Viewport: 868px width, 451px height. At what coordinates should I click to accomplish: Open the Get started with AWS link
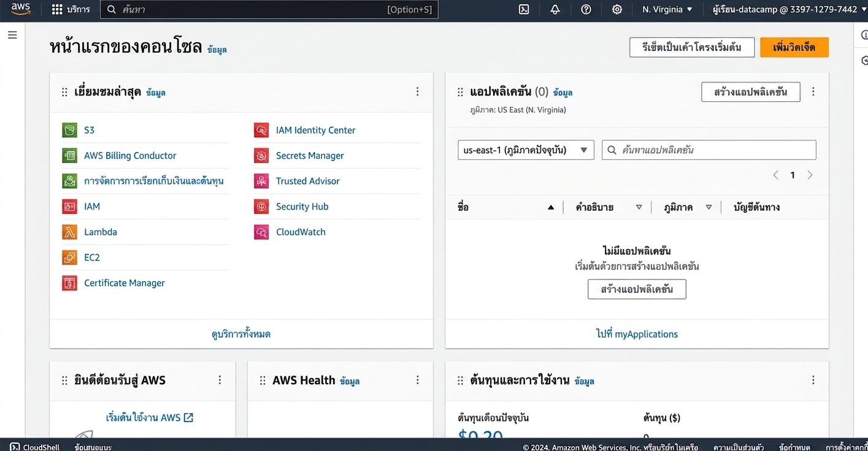pyautogui.click(x=150, y=418)
